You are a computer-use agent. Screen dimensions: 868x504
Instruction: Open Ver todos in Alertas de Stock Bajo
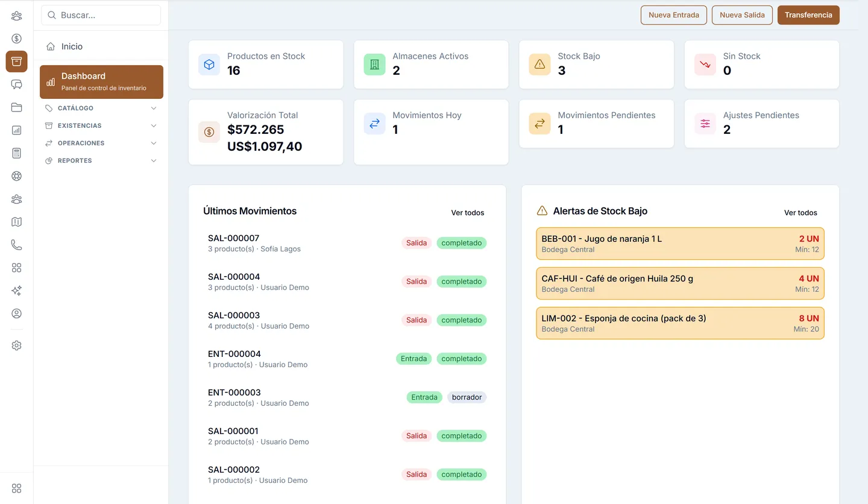800,213
